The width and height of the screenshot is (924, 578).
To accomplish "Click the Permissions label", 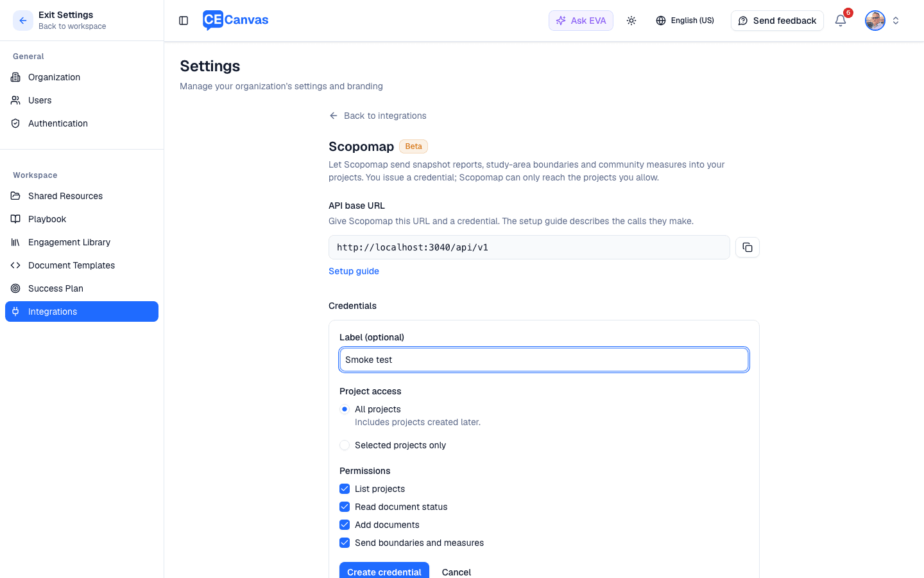I will click(x=364, y=471).
